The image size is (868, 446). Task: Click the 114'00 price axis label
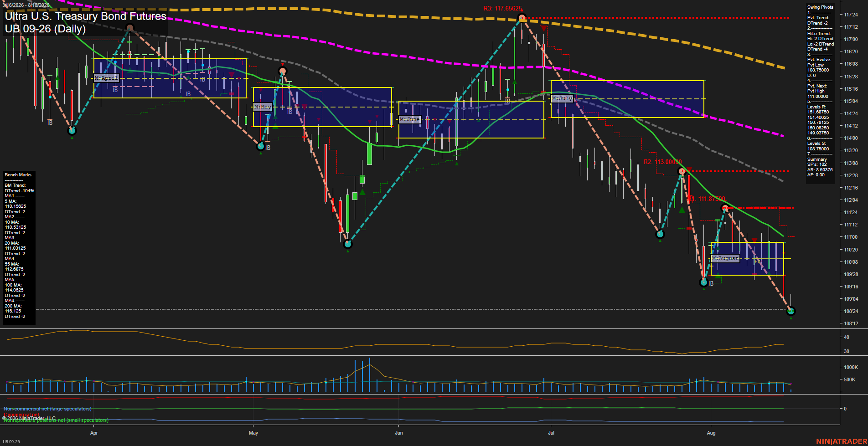click(x=851, y=138)
